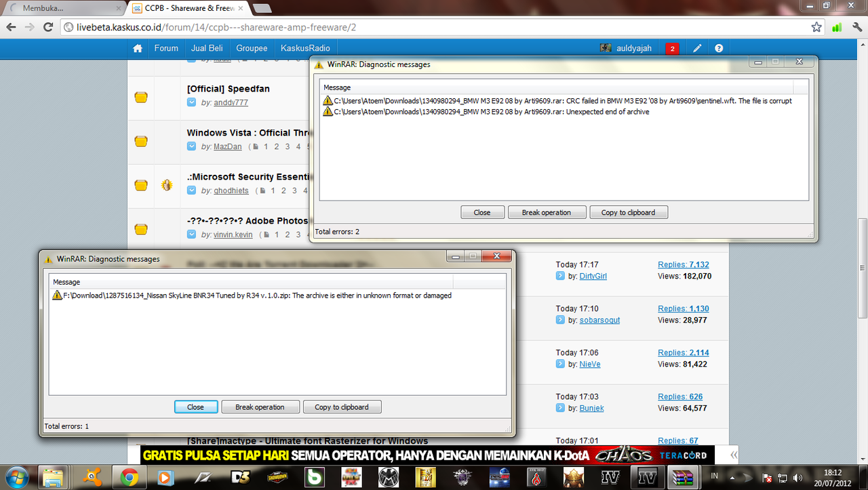
Task: Open KaskusRadio menu item
Action: (305, 48)
